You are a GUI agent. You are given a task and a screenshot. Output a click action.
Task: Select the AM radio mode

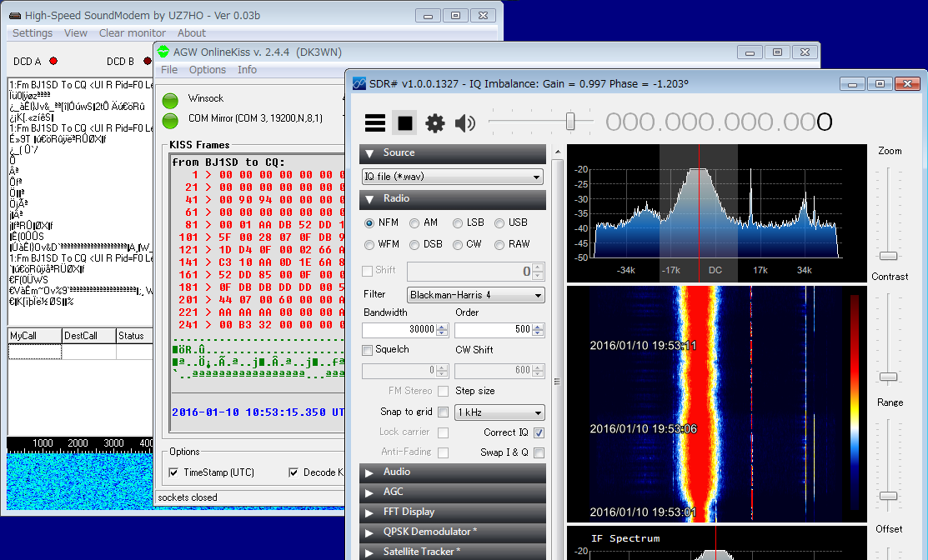414,223
